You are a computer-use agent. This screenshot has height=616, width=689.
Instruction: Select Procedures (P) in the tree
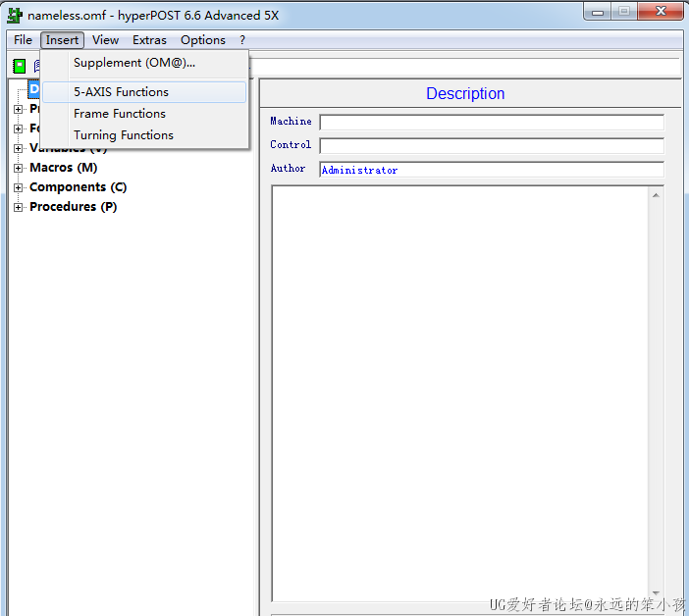tap(74, 207)
